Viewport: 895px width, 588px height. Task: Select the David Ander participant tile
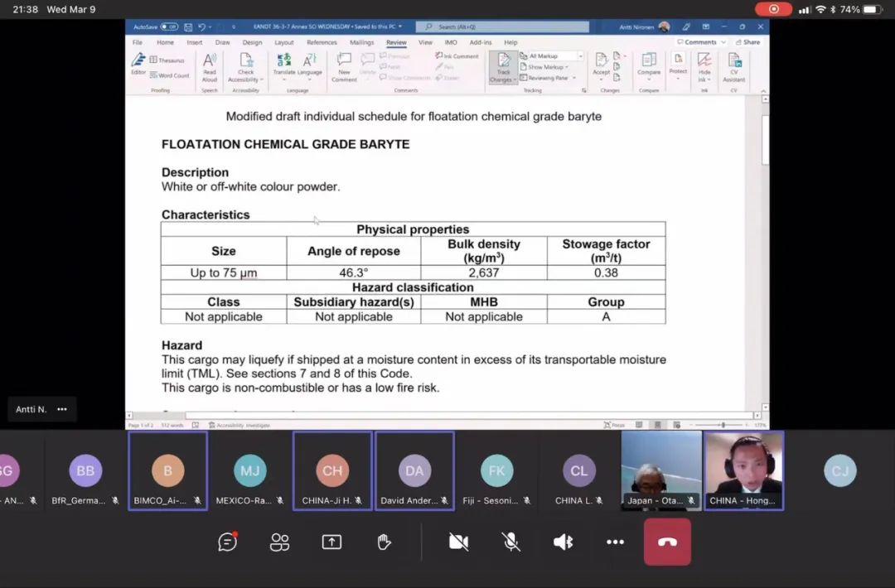(x=414, y=470)
